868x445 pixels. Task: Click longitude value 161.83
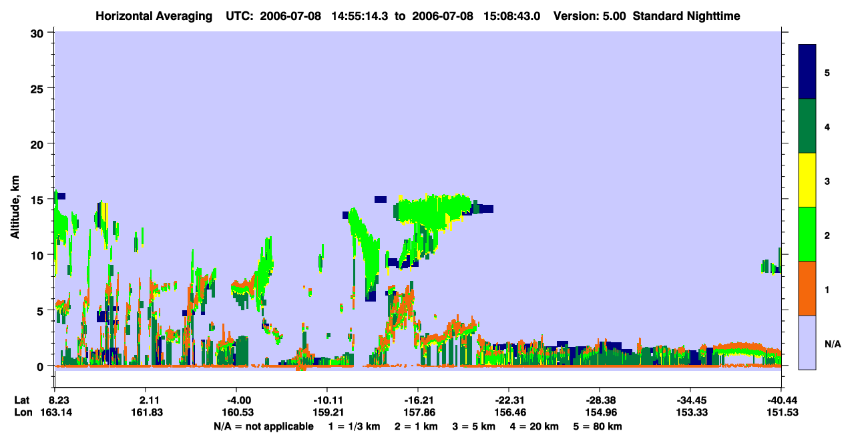pyautogui.click(x=146, y=412)
